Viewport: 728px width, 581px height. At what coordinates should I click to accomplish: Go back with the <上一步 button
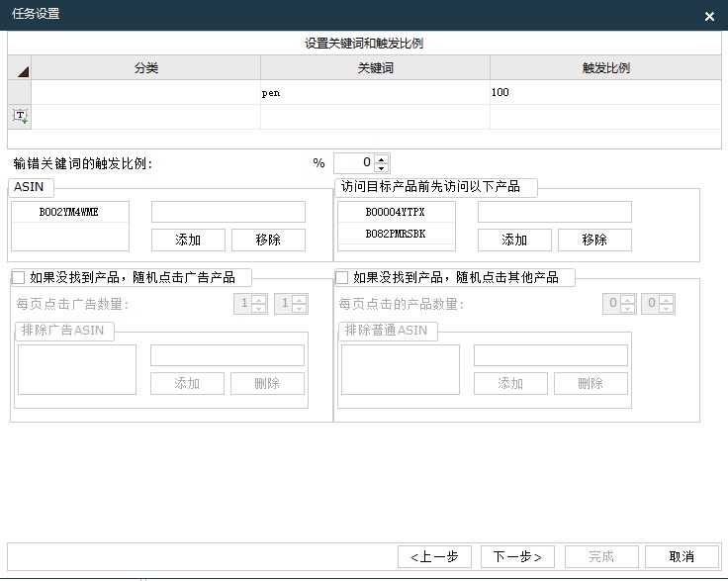pos(434,556)
